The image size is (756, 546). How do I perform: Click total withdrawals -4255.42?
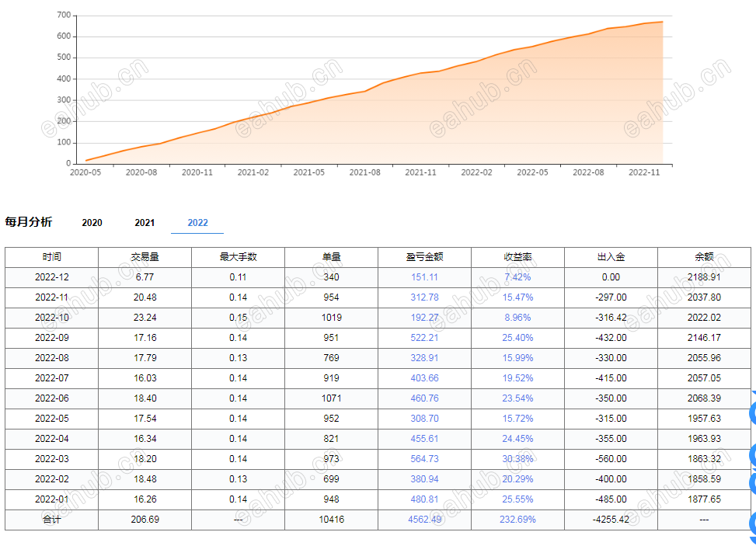pos(611,520)
